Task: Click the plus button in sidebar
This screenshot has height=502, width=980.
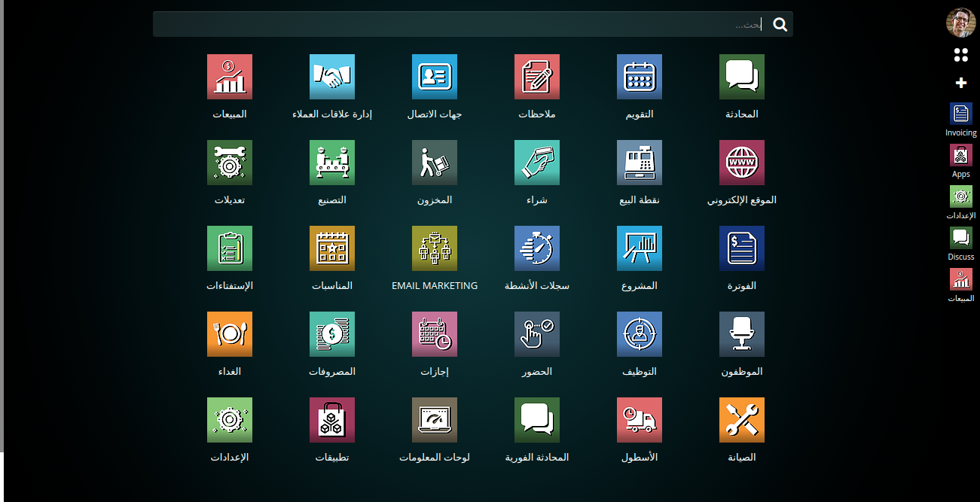Action: pyautogui.click(x=960, y=83)
